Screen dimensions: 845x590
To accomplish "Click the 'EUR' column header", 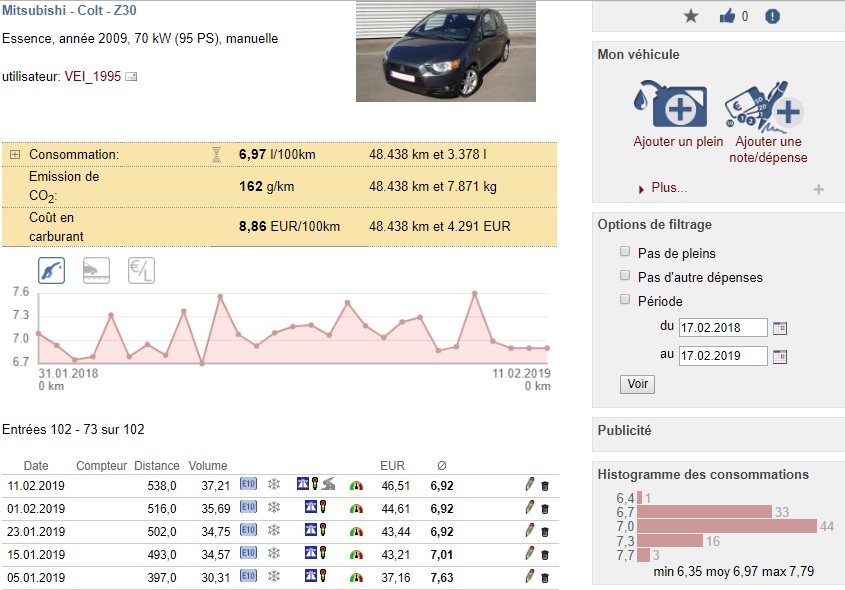I will click(392, 466).
